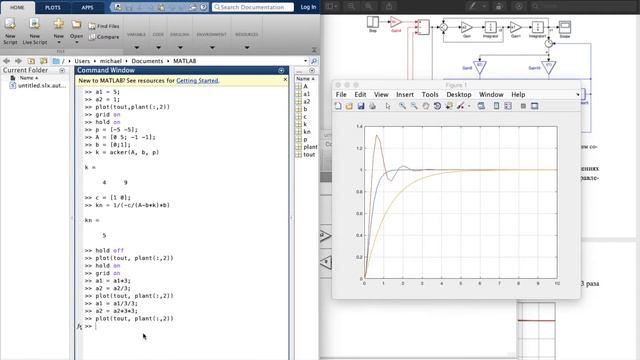The height and width of the screenshot is (360, 640).
Task: Open the Insert menu in Figure 1
Action: coord(405,95)
